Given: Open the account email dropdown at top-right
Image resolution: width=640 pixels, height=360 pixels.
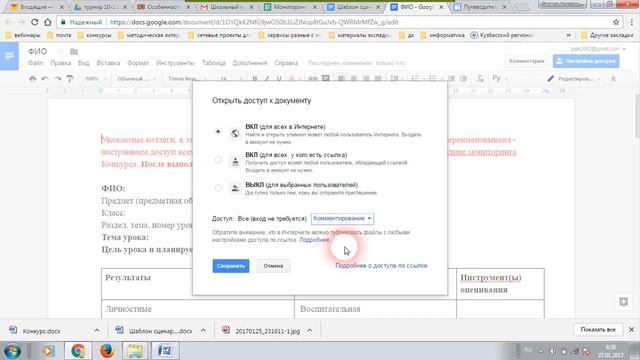Looking at the screenshot, I should coord(598,49).
